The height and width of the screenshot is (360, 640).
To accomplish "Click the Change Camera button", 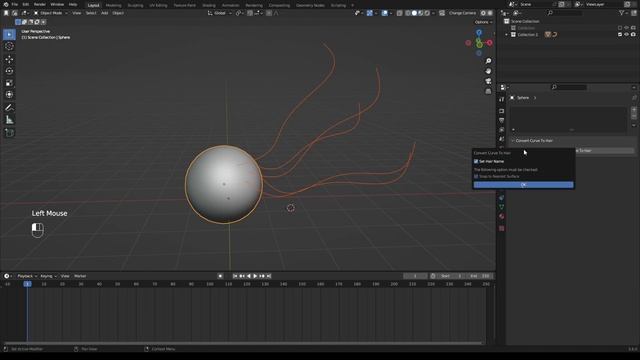I will tap(462, 13).
